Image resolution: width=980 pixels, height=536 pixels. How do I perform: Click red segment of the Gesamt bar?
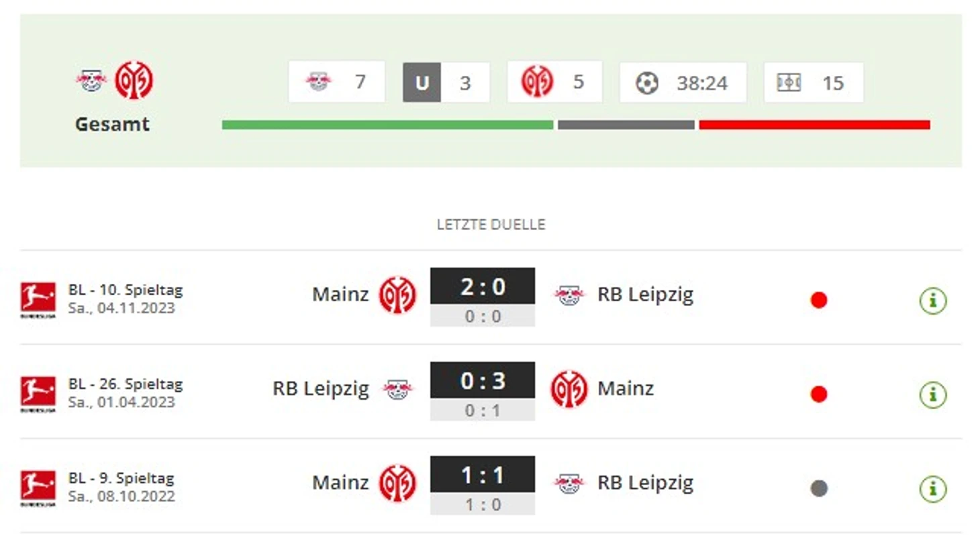(814, 125)
